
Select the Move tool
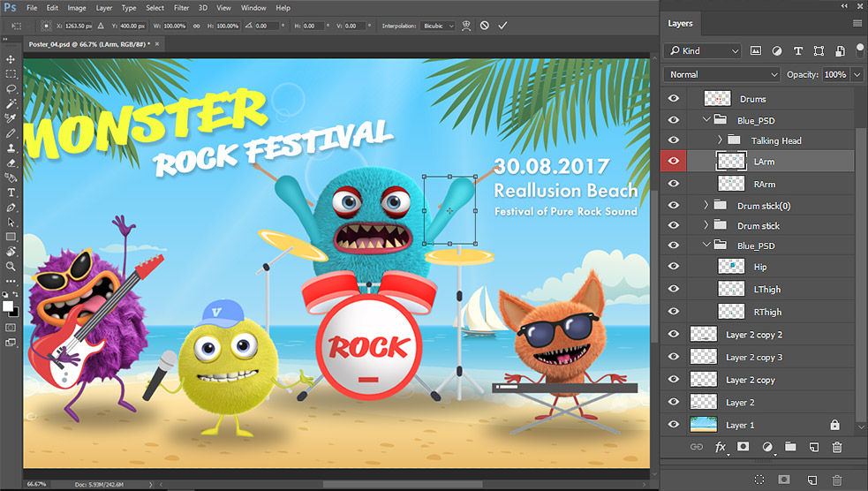pyautogui.click(x=11, y=59)
